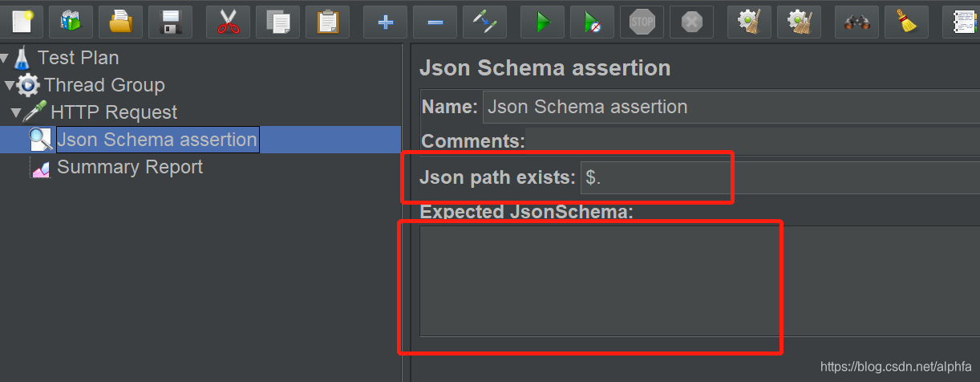Collapse the HTTP Request node
The width and height of the screenshot is (980, 382).
coord(16,112)
